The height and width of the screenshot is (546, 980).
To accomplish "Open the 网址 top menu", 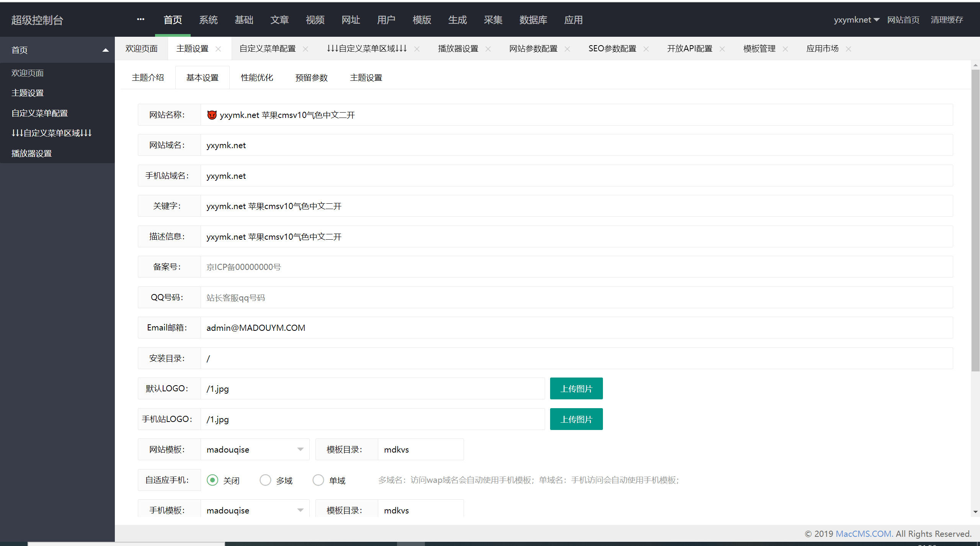I will pyautogui.click(x=351, y=20).
